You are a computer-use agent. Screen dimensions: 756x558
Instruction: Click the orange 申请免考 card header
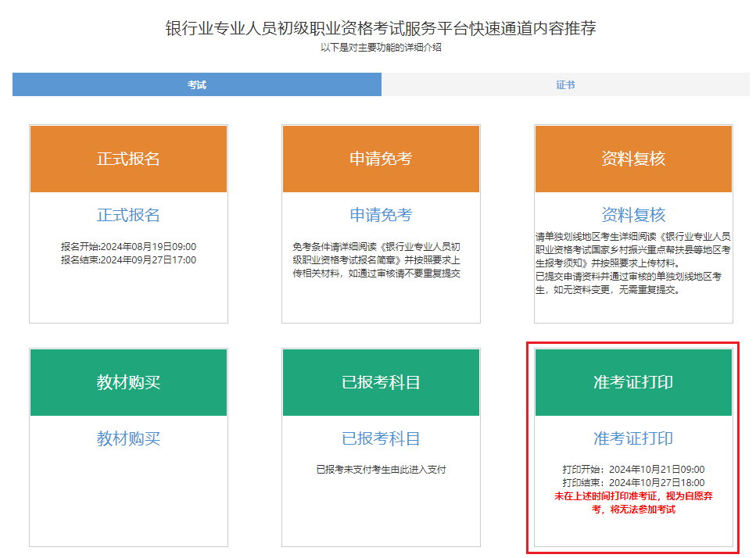[x=381, y=159]
